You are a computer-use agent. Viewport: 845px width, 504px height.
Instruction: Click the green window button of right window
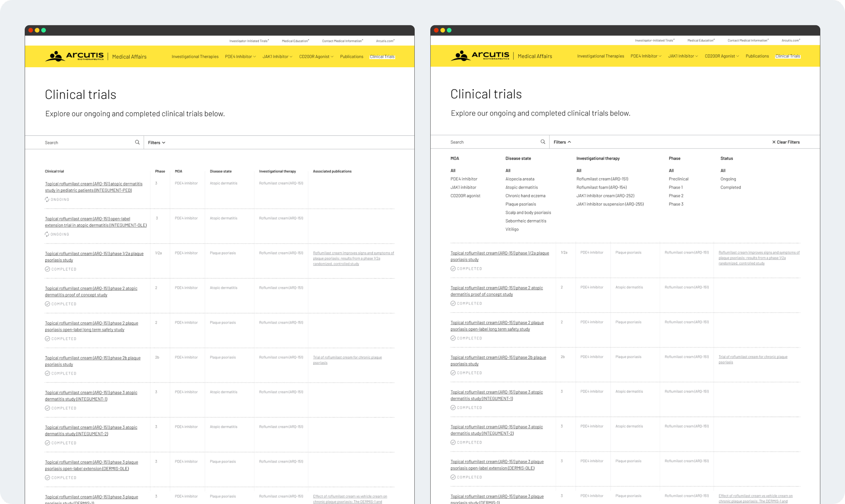(449, 30)
